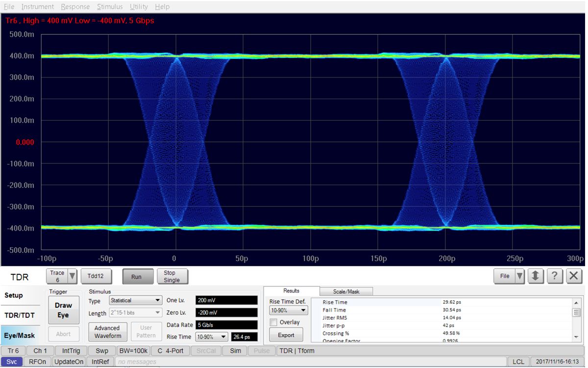Open the Rise Time Def. 10-90% dropdown

(288, 310)
